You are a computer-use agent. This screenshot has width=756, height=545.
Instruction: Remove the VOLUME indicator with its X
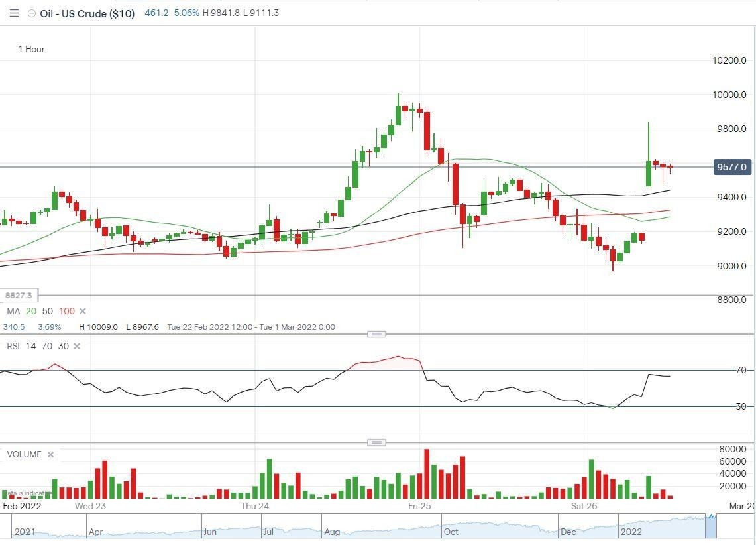click(50, 454)
